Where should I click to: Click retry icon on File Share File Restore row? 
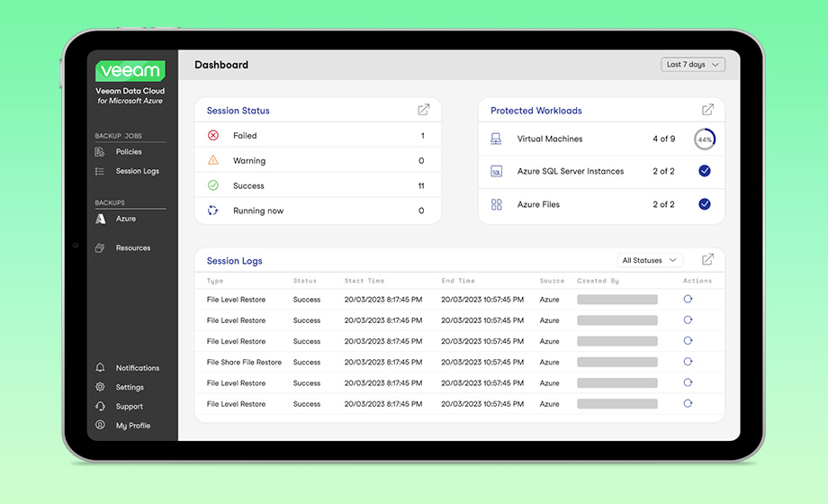pyautogui.click(x=688, y=362)
